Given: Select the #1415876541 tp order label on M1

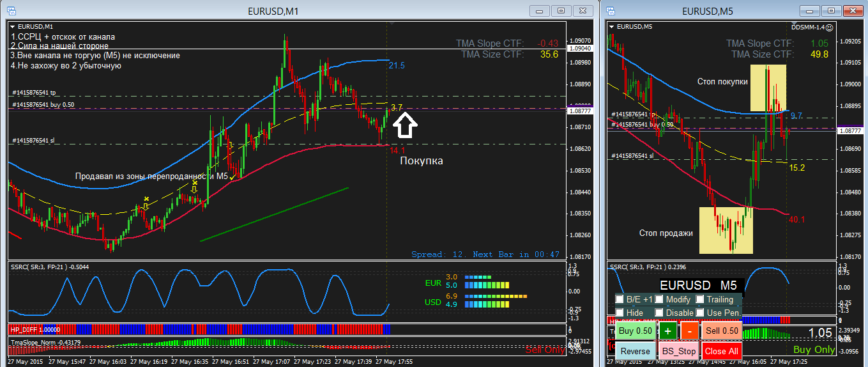Looking at the screenshot, I should [x=34, y=93].
